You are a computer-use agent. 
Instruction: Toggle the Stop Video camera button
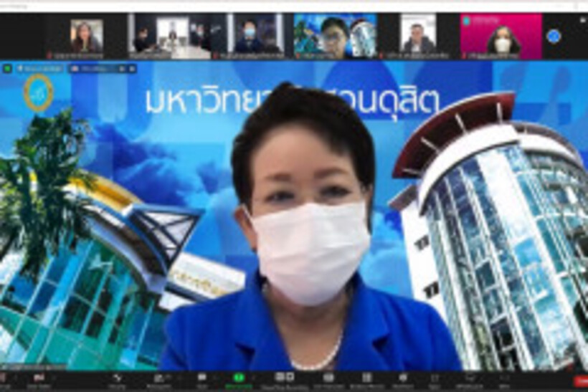click(x=39, y=380)
